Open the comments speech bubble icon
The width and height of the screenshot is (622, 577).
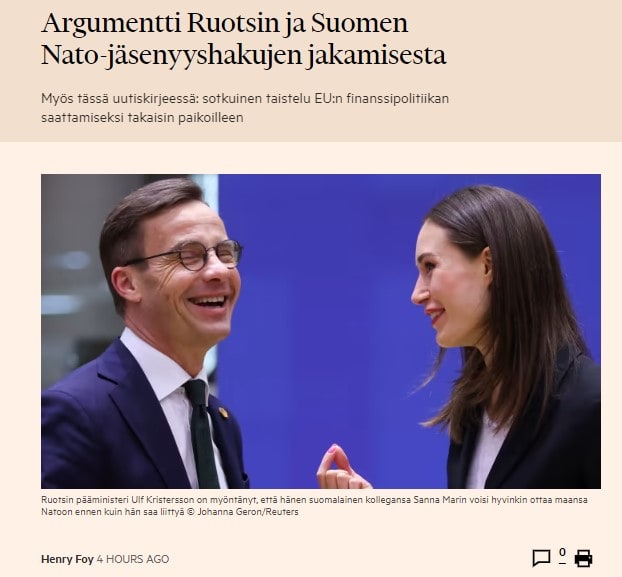(541, 558)
